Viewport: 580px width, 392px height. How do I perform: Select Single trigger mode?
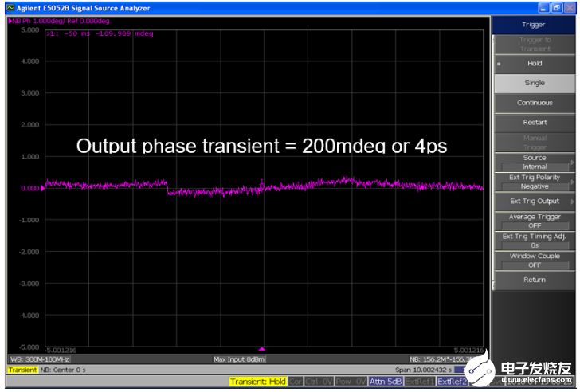(x=535, y=83)
